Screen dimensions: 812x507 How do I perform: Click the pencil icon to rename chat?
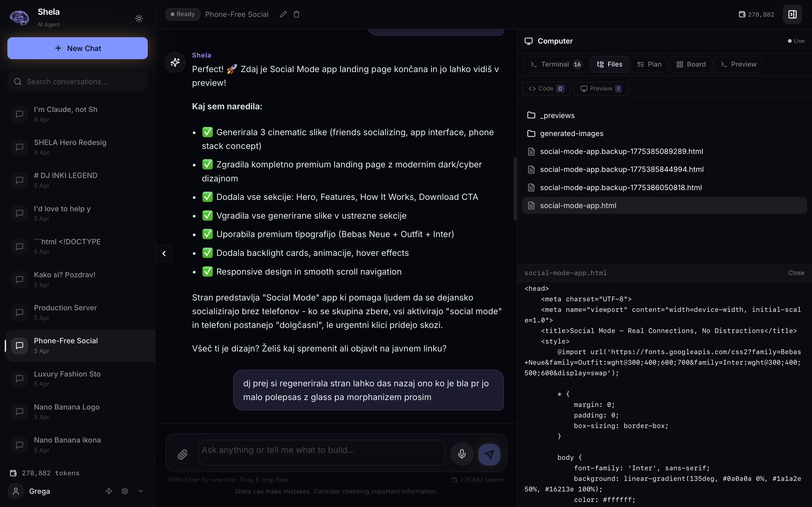click(x=283, y=14)
